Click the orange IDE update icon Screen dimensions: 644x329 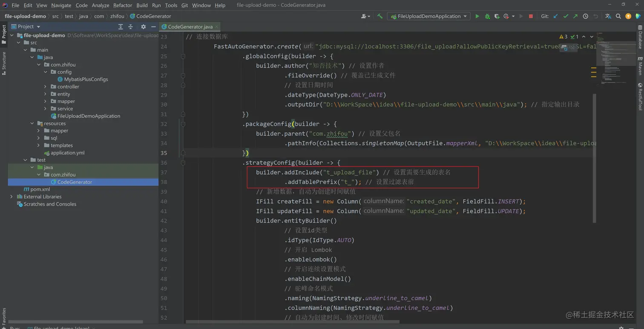point(628,16)
